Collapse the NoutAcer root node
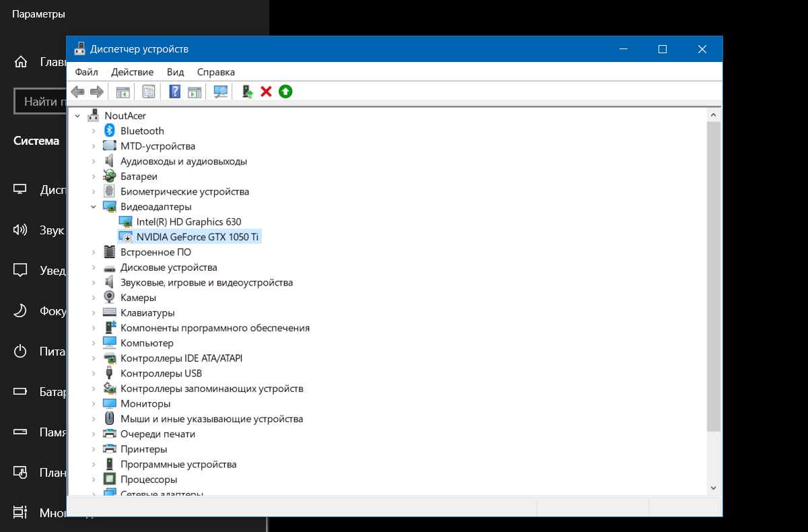The height and width of the screenshot is (532, 808). pyautogui.click(x=77, y=116)
